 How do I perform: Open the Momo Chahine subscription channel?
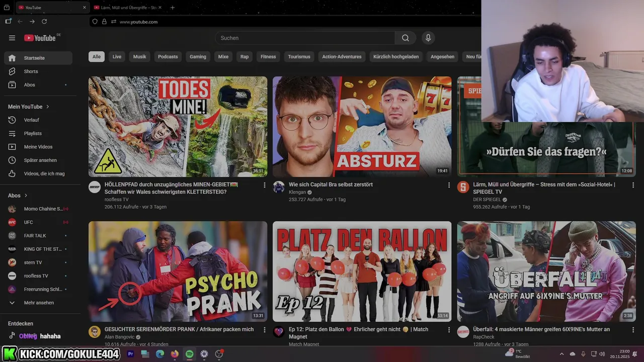click(38, 209)
